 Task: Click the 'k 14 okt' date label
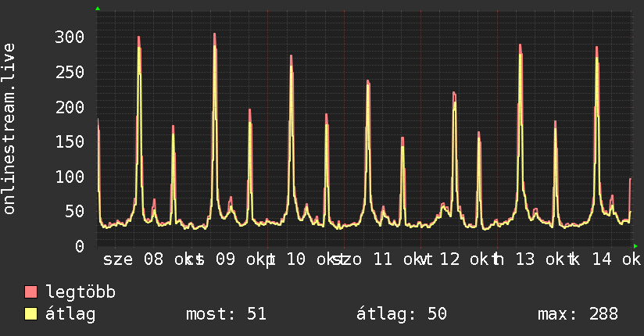pyautogui.click(x=606, y=259)
